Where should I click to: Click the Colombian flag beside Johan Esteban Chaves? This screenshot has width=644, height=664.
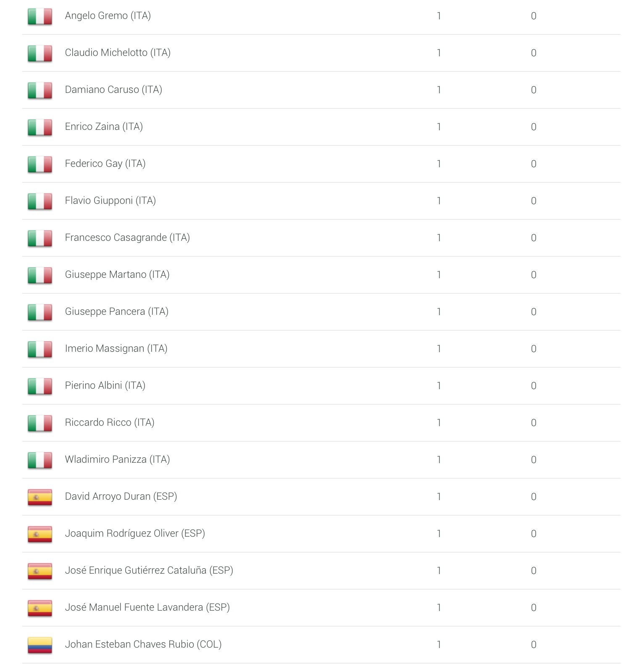click(40, 645)
